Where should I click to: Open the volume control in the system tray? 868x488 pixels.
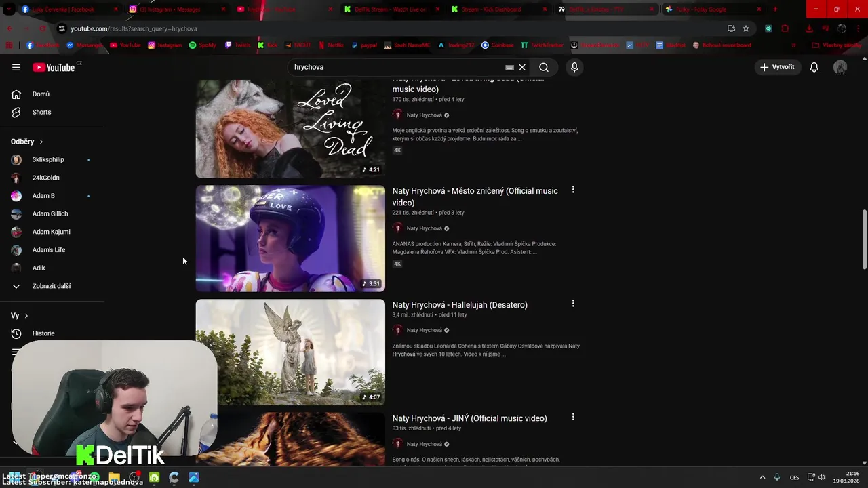[822, 477]
